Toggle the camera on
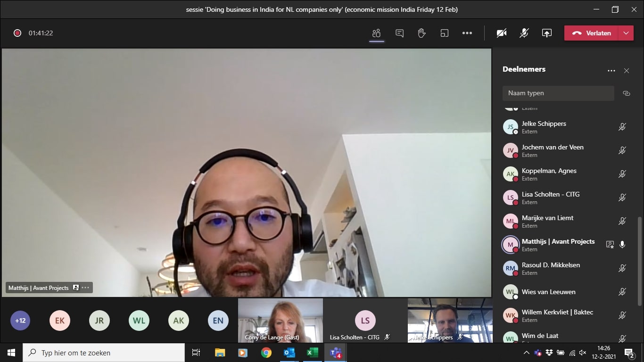Viewport: 644px width, 362px height. tap(502, 33)
